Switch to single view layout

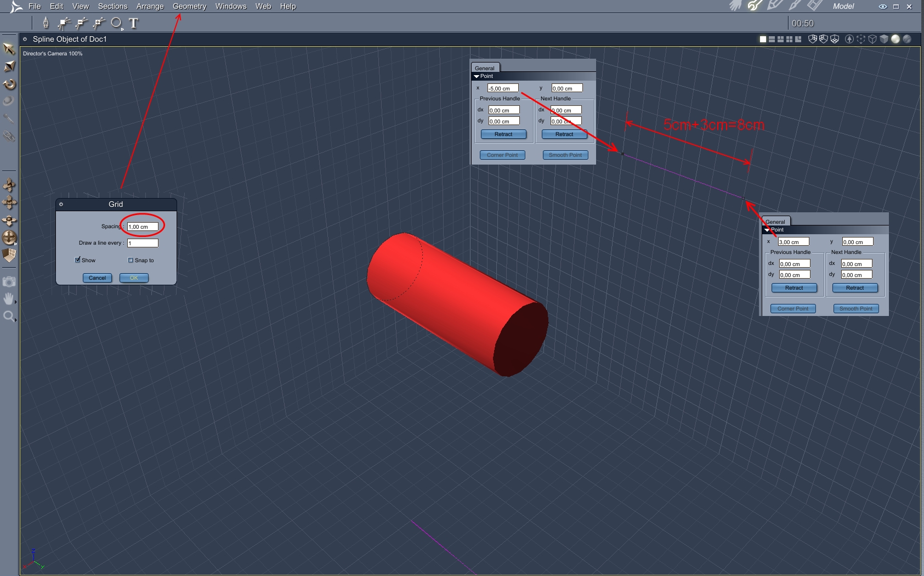tap(762, 39)
